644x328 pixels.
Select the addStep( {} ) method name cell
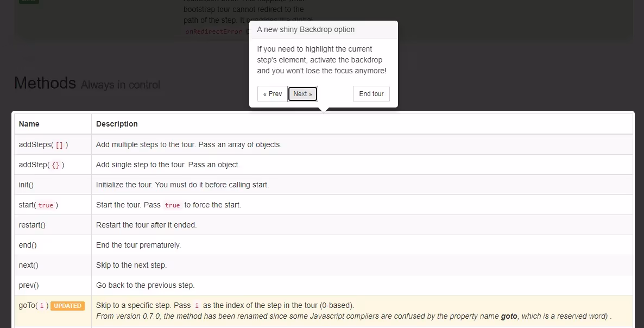point(53,165)
